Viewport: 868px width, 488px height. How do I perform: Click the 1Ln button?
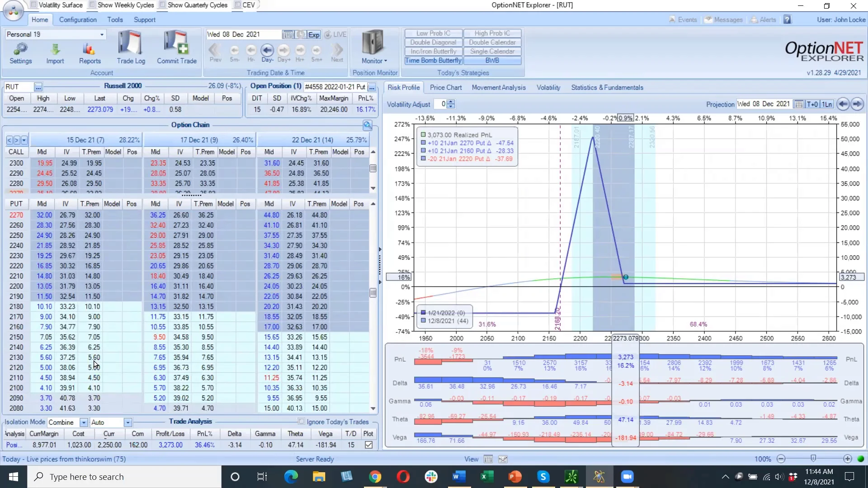tap(827, 104)
